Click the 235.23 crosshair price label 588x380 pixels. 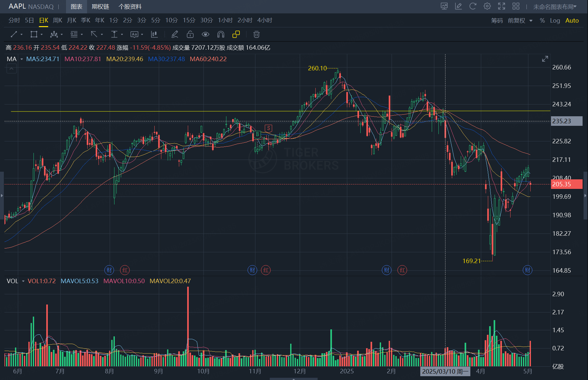[x=567, y=121]
